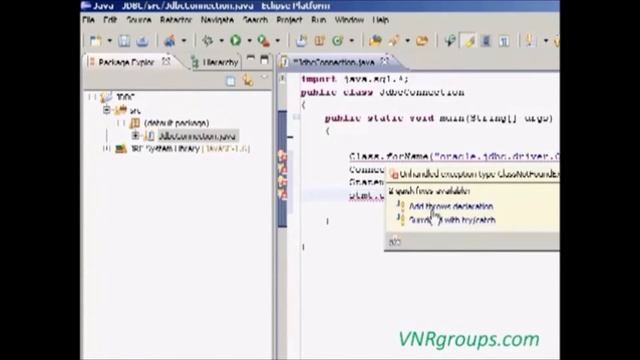Open the Run menu

pos(318,20)
